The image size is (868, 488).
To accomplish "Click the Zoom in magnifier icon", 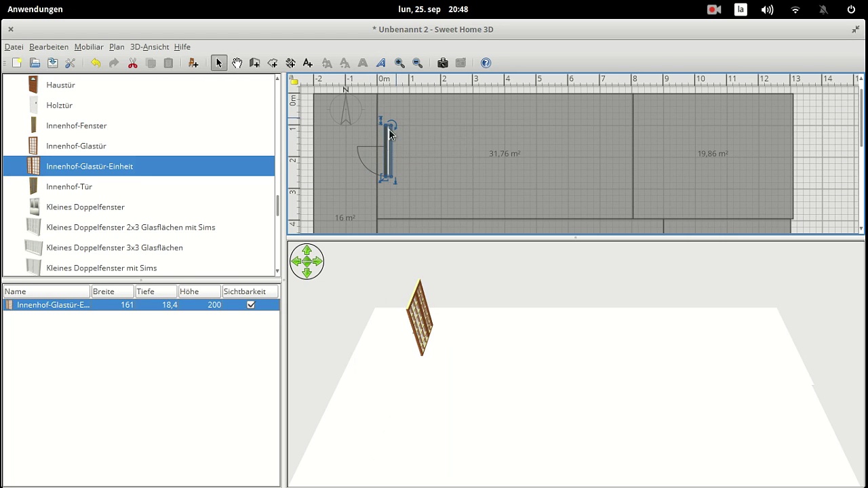I will click(x=399, y=63).
